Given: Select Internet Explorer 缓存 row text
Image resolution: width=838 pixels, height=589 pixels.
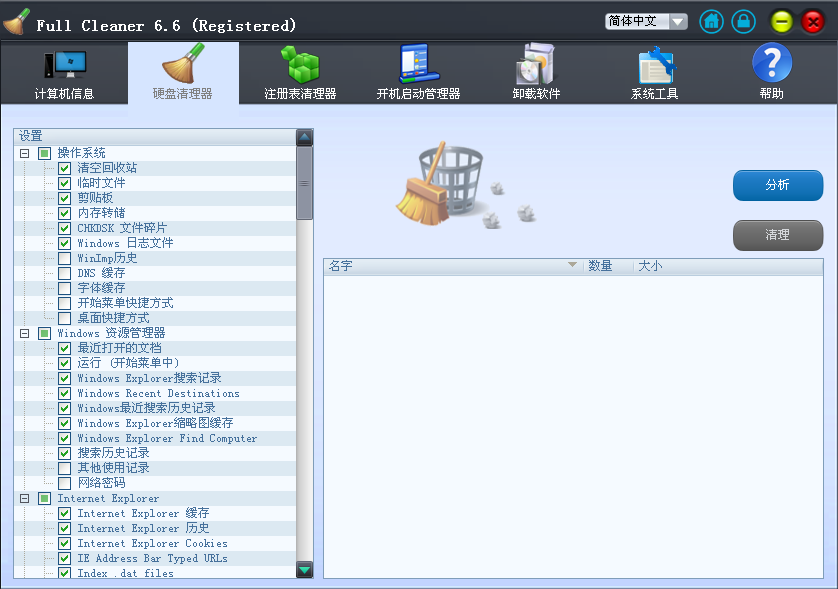Looking at the screenshot, I should pyautogui.click(x=143, y=514).
